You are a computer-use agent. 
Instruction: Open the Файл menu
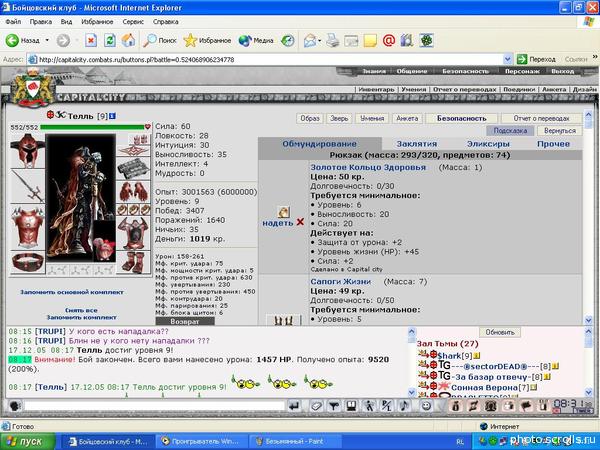point(13,22)
